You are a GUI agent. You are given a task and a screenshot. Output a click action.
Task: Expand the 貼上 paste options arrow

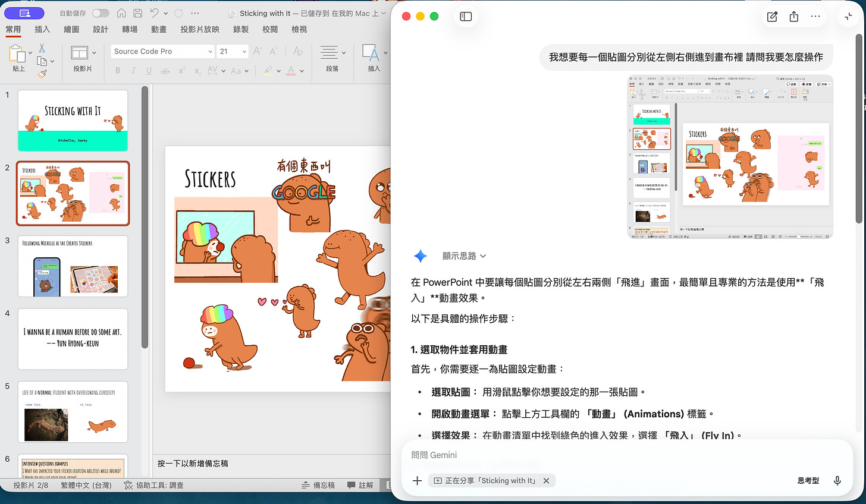pyautogui.click(x=30, y=53)
